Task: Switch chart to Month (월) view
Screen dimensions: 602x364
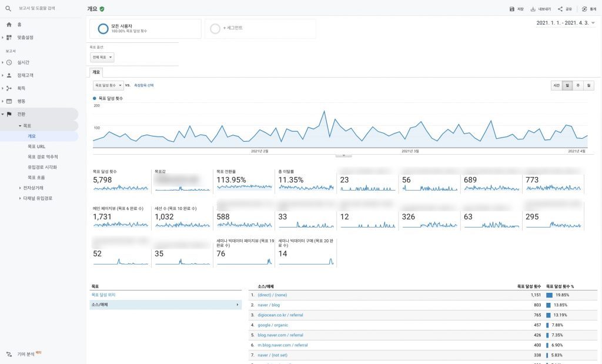Action: pos(588,85)
